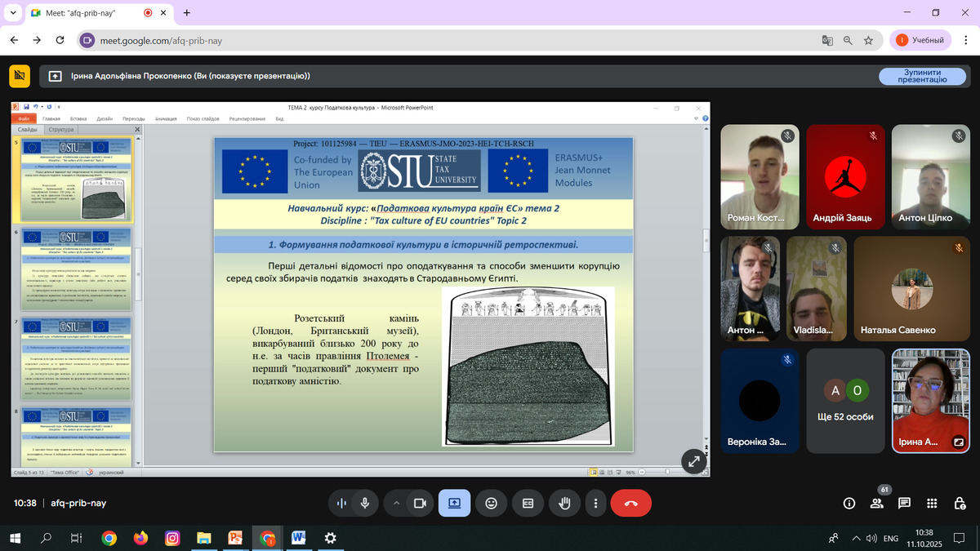Click the highlighted present screen icon
Screen dimensions: 980x551
point(454,504)
